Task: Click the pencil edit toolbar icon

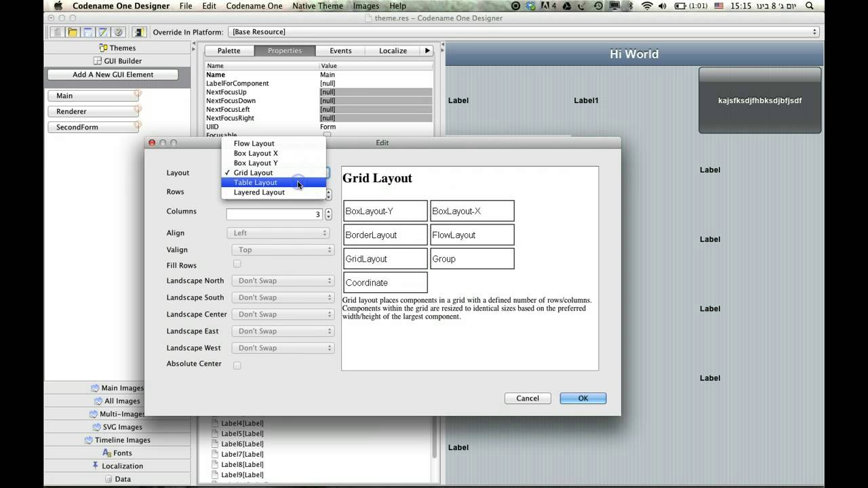Action: click(103, 32)
